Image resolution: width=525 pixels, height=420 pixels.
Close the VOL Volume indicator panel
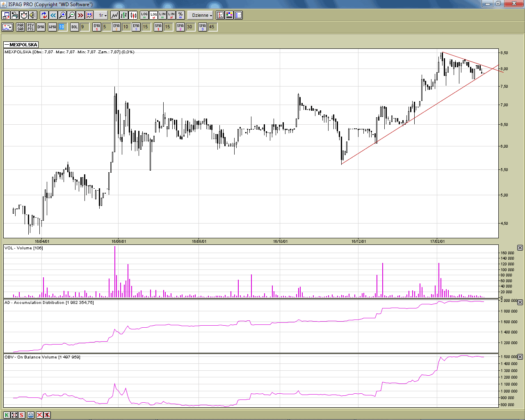pyautogui.click(x=520, y=248)
